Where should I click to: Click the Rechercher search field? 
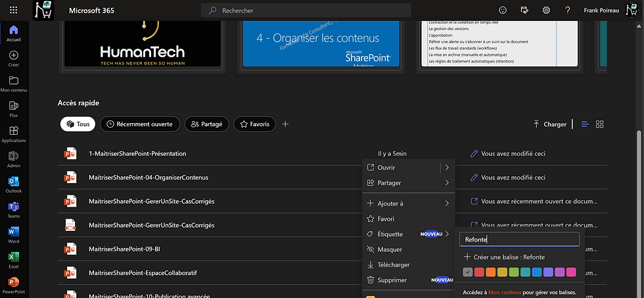point(306,11)
